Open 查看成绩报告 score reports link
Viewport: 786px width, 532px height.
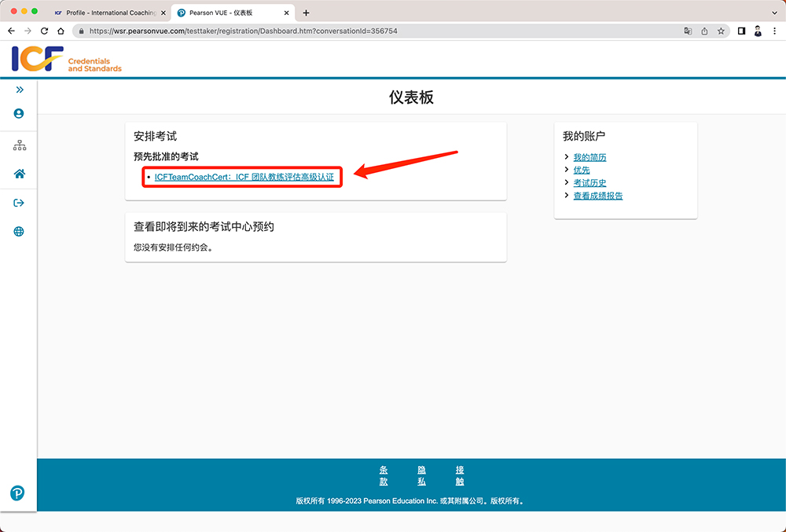(x=597, y=196)
